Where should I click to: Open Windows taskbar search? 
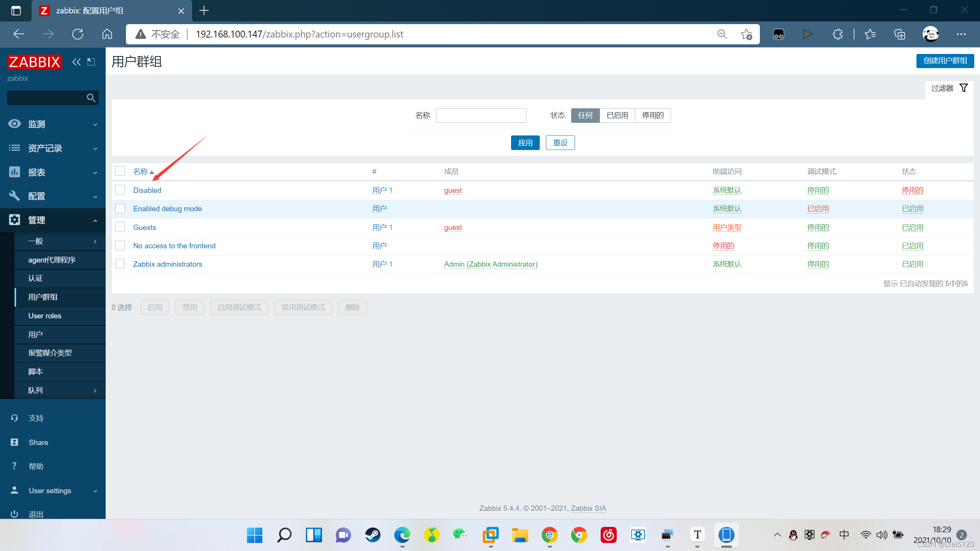tap(284, 535)
